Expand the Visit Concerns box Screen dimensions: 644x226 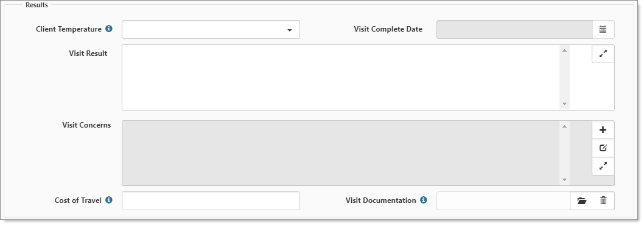(x=603, y=166)
